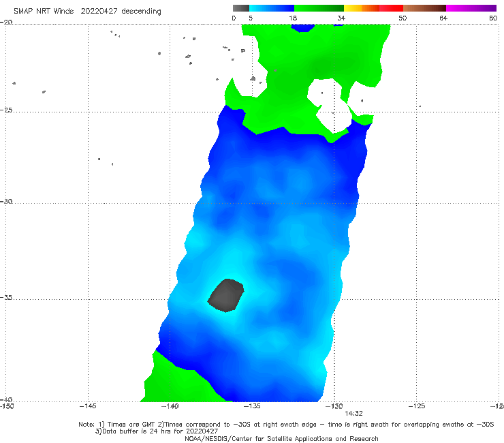The height and width of the screenshot is (443, 504).
Task: Click the longitude label '-145'
Action: pos(88,406)
